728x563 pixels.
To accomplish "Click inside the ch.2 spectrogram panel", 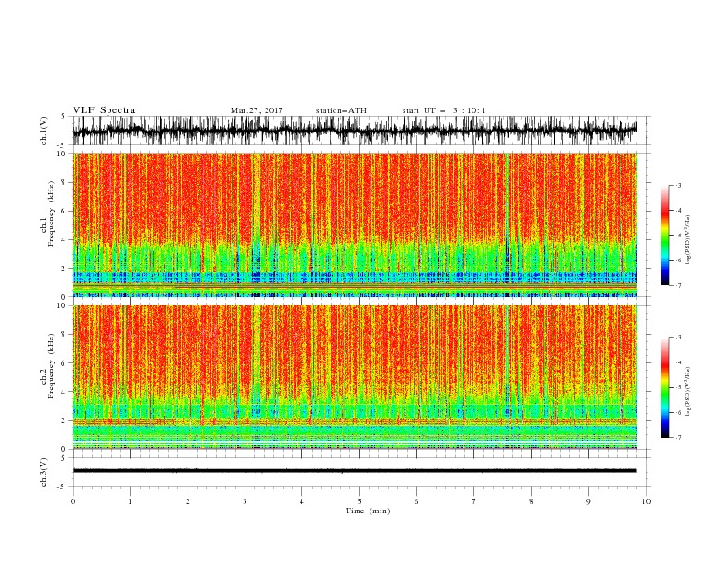I will click(355, 377).
